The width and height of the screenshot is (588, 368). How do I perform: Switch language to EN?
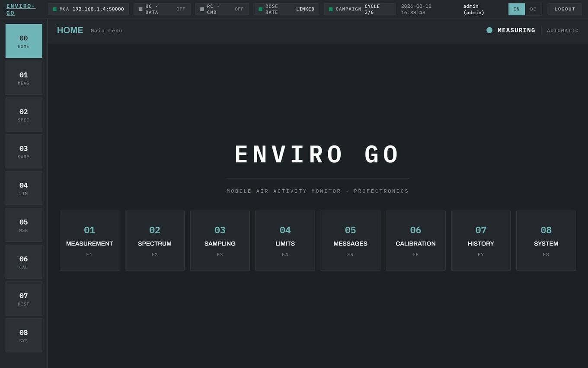[517, 9]
